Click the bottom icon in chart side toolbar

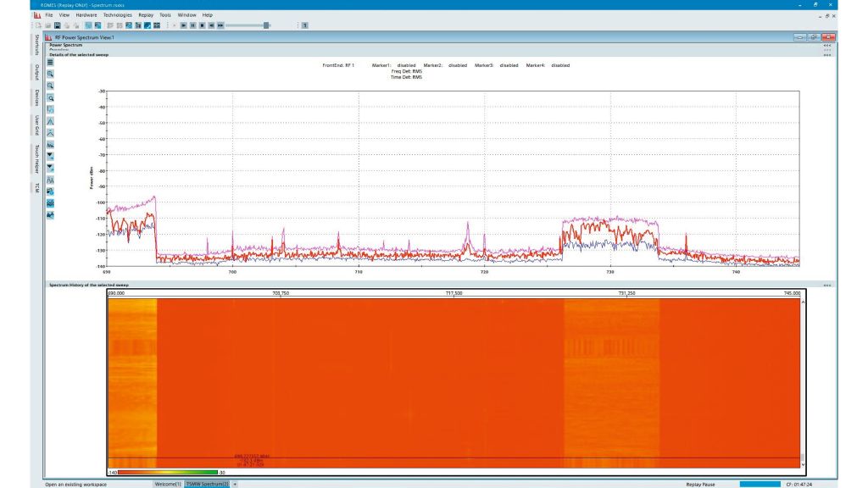click(51, 215)
